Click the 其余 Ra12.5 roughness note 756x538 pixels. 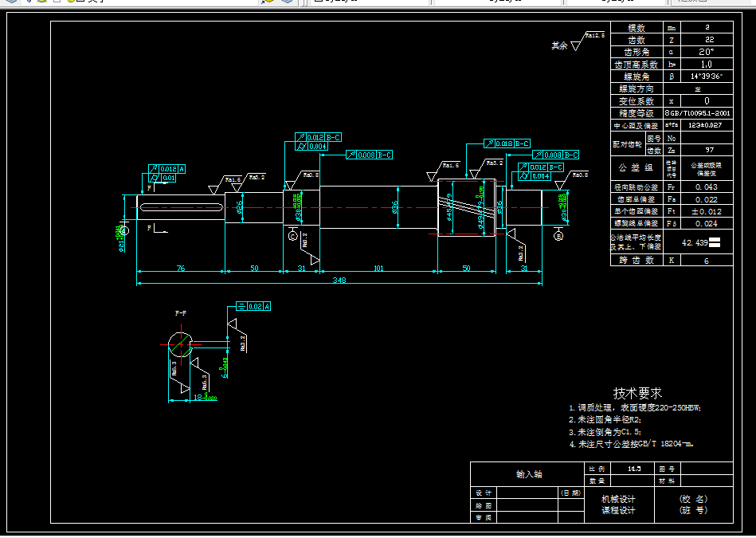[x=578, y=41]
